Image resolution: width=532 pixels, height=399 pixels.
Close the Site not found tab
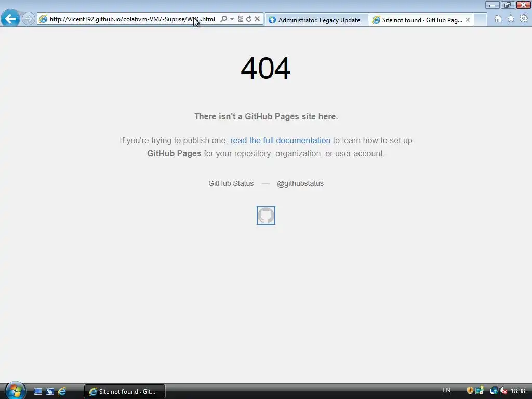468,20
